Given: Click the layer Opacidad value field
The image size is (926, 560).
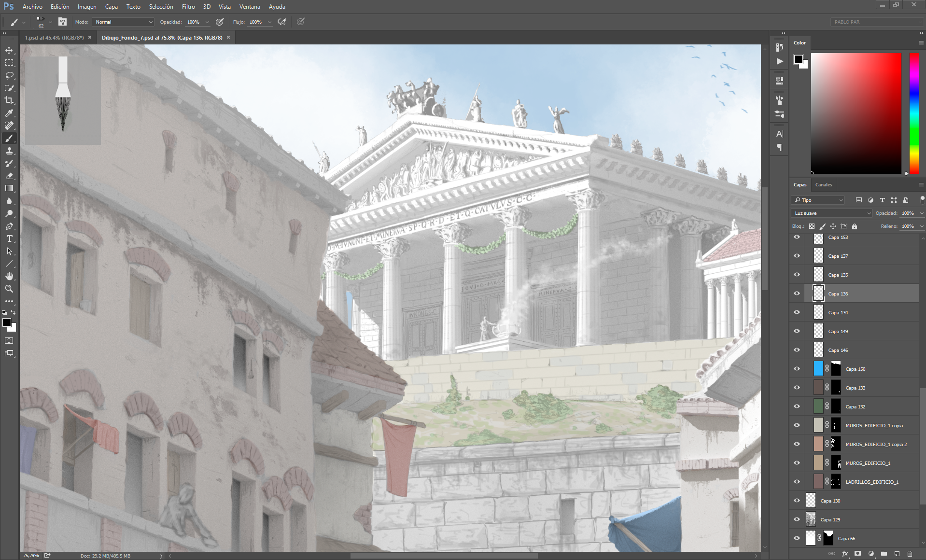Looking at the screenshot, I should [908, 213].
